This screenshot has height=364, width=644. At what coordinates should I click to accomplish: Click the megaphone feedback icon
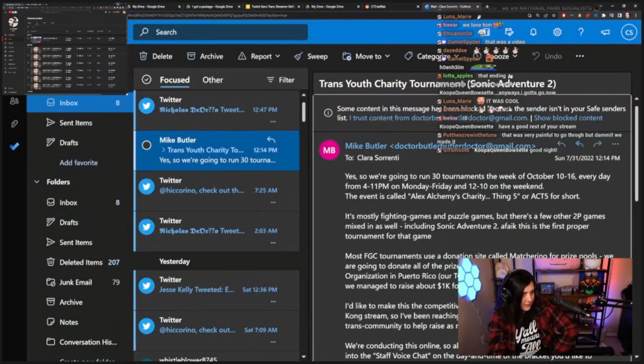pos(605,32)
